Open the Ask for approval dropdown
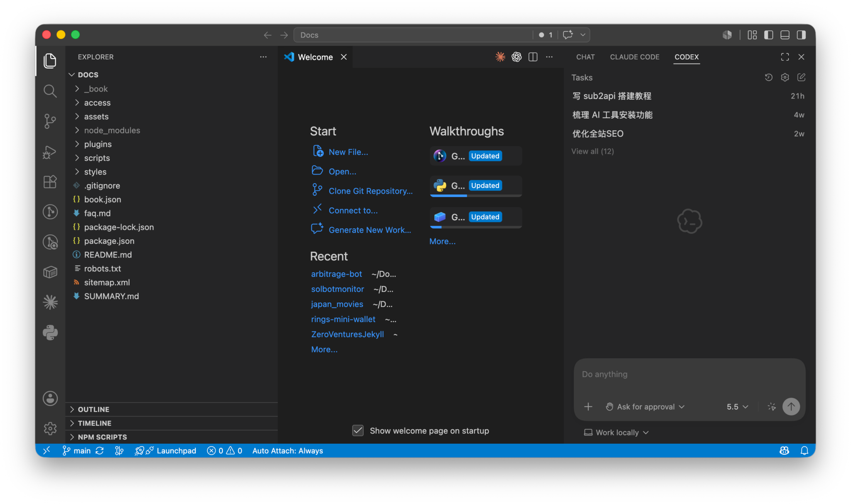The width and height of the screenshot is (851, 504). click(645, 406)
